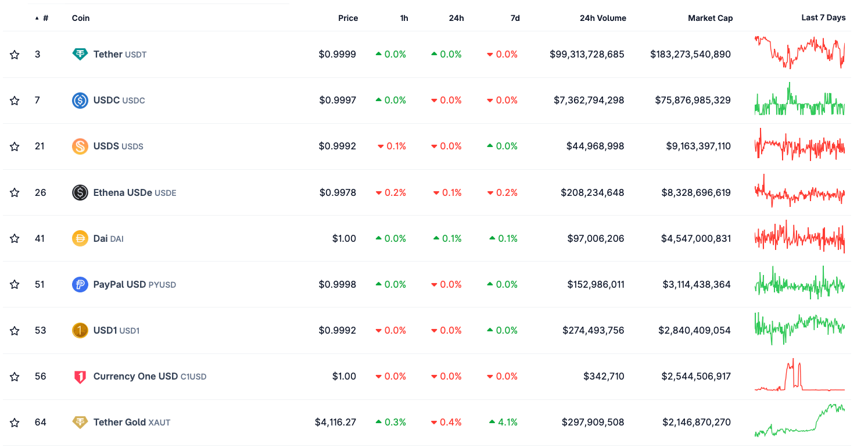The width and height of the screenshot is (868, 447).
Task: Sort the table by Market Cap
Action: click(710, 18)
